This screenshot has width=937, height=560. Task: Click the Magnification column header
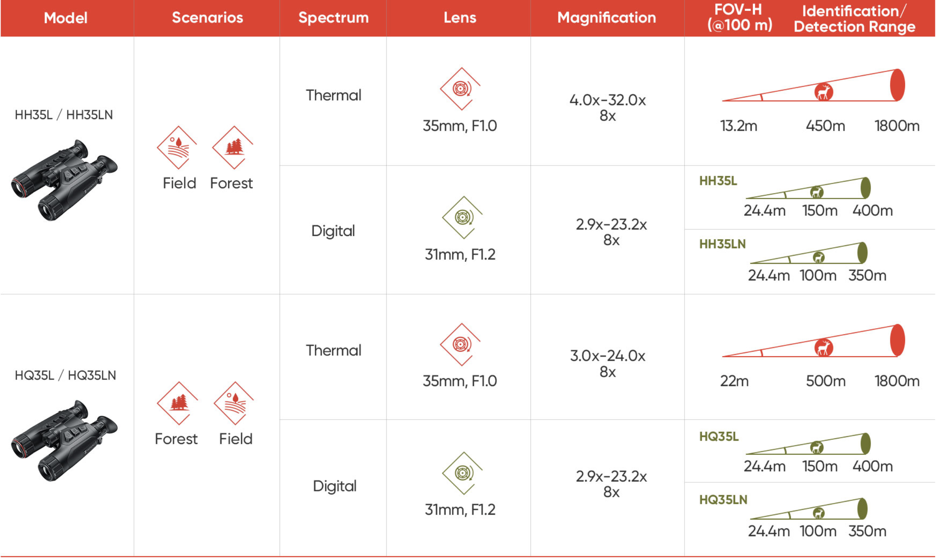coord(606,18)
